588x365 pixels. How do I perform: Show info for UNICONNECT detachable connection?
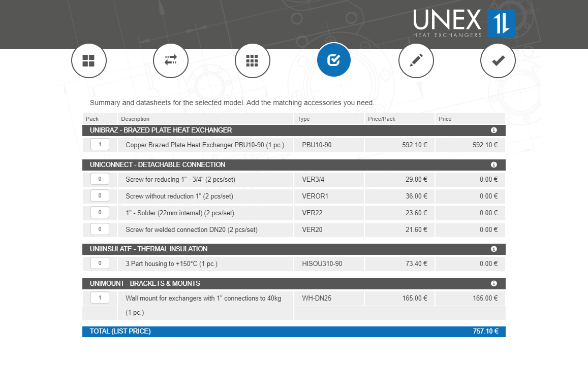(494, 164)
